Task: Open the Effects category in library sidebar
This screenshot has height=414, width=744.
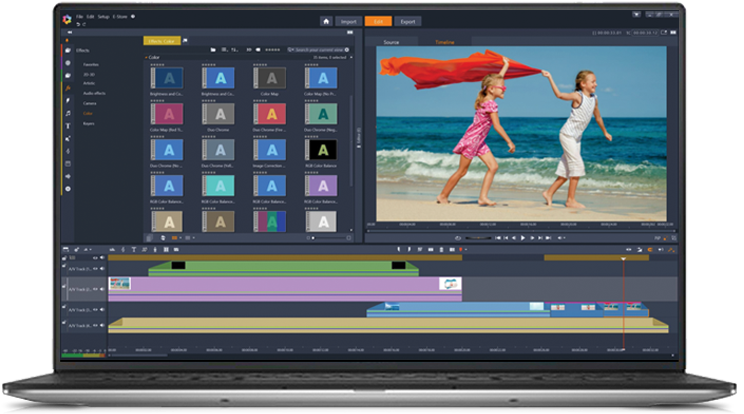Action: coord(83,50)
